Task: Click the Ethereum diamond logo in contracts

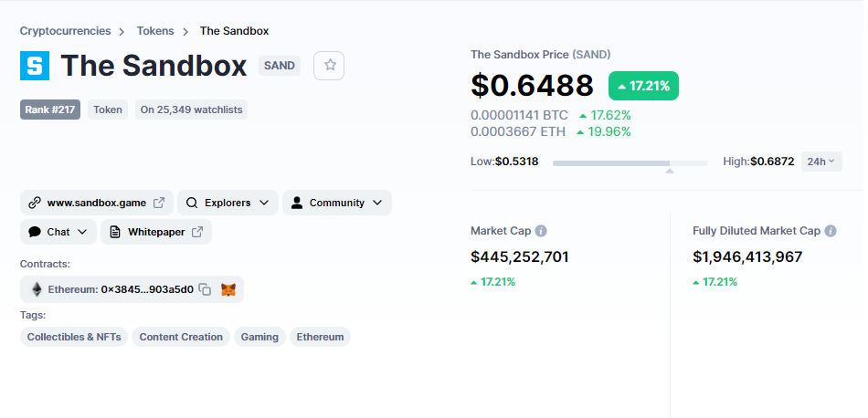Action: click(x=37, y=289)
